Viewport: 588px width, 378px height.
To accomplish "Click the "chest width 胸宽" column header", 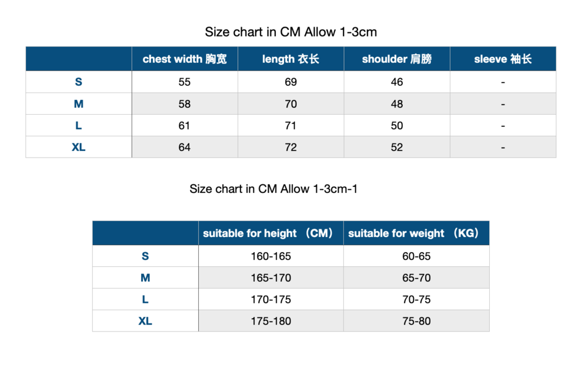I will click(x=185, y=59).
